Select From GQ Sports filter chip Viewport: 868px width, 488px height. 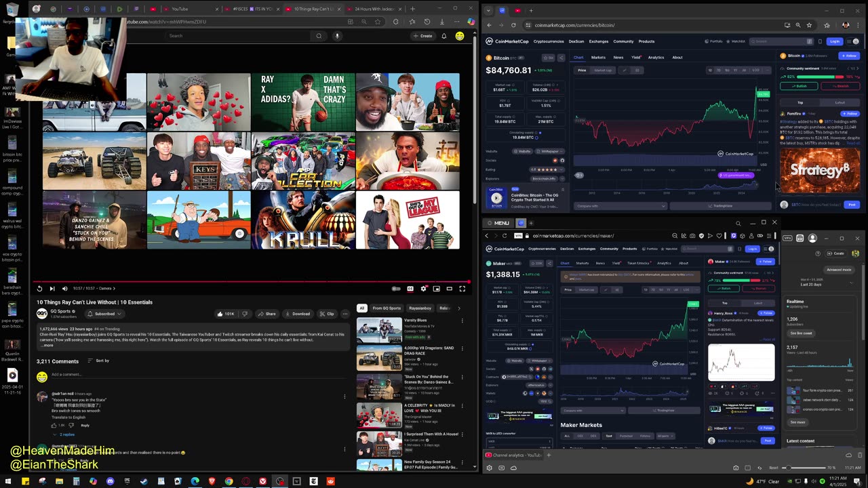tap(387, 308)
